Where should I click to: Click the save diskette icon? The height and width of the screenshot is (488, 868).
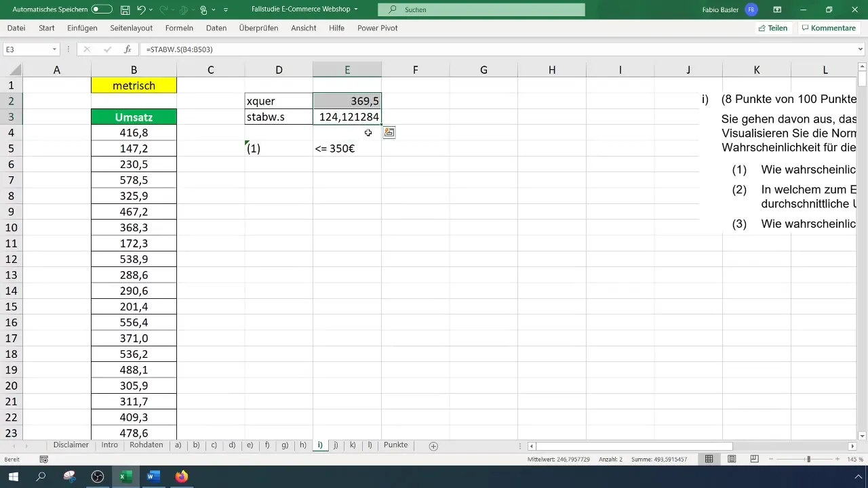(125, 10)
